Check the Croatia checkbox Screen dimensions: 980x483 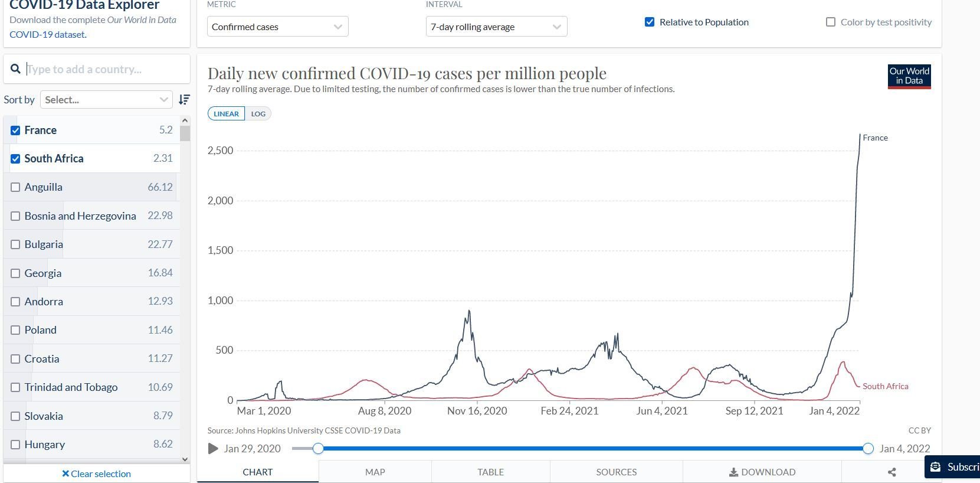[15, 359]
